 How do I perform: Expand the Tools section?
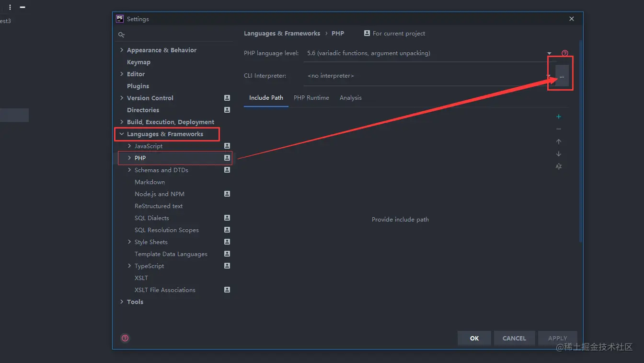[122, 302]
